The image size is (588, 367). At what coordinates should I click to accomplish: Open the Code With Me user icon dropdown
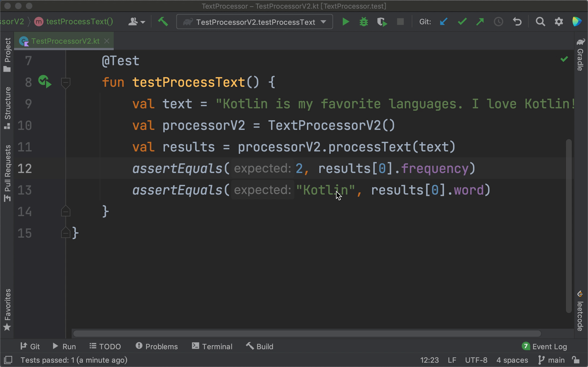137,22
